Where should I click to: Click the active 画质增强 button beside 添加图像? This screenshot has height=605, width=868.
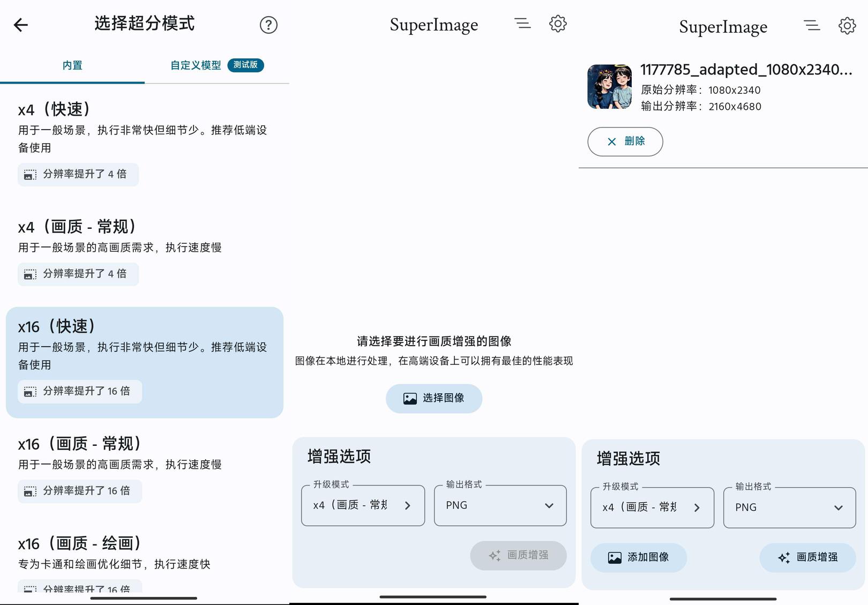click(807, 557)
